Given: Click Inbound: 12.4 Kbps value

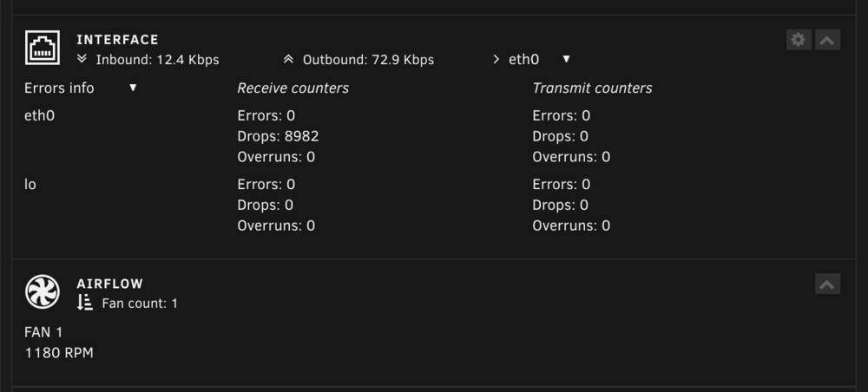Looking at the screenshot, I should pos(157,60).
